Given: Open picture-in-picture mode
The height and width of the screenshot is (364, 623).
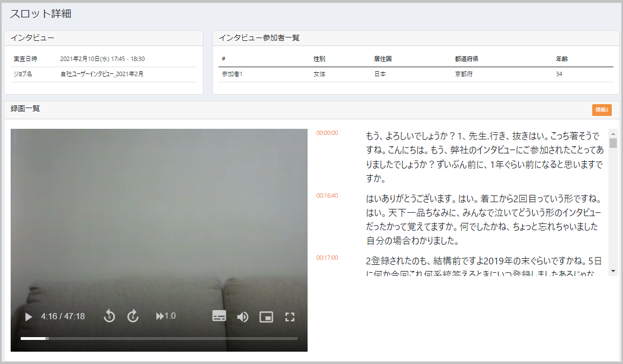Looking at the screenshot, I should (x=266, y=316).
